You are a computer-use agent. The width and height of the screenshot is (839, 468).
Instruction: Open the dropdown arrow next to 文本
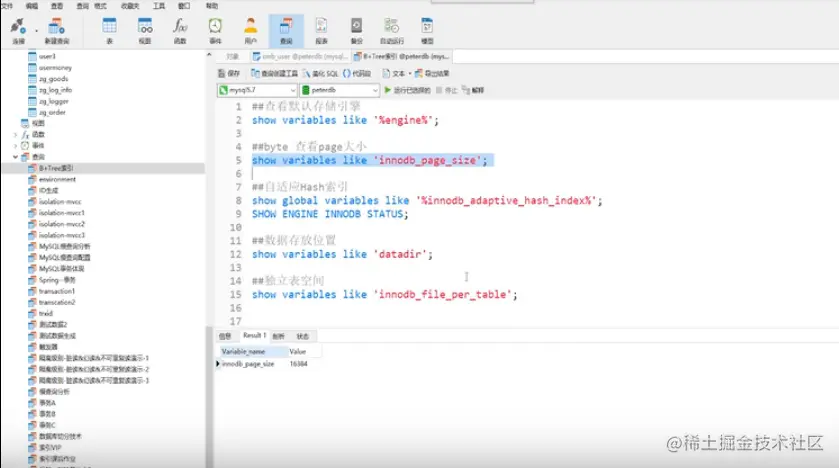pyautogui.click(x=410, y=73)
